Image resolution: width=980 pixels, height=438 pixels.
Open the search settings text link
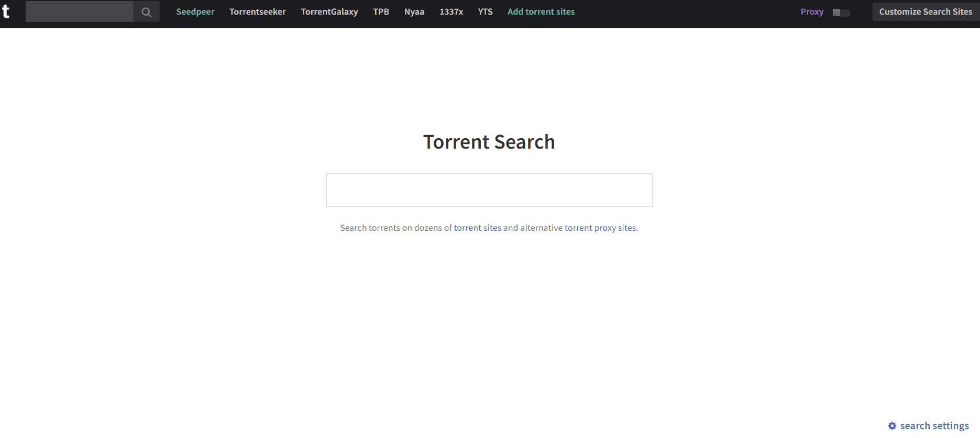[x=934, y=426]
